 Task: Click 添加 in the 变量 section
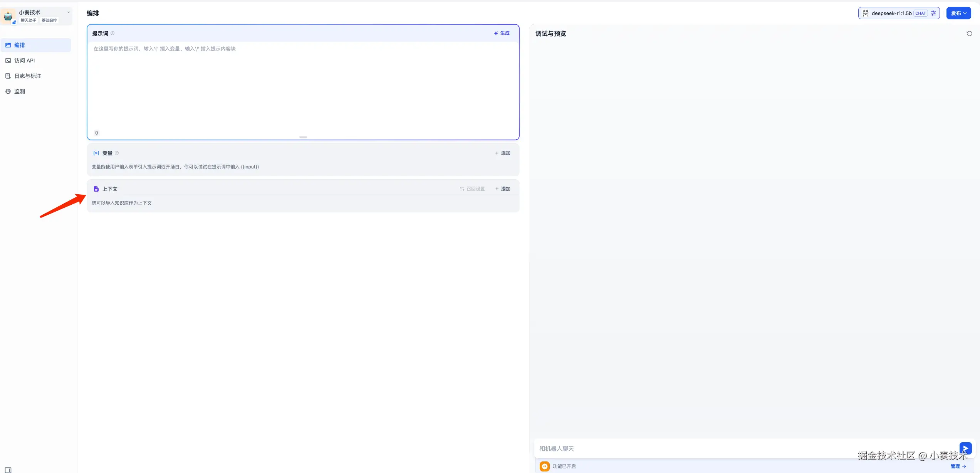pos(503,153)
